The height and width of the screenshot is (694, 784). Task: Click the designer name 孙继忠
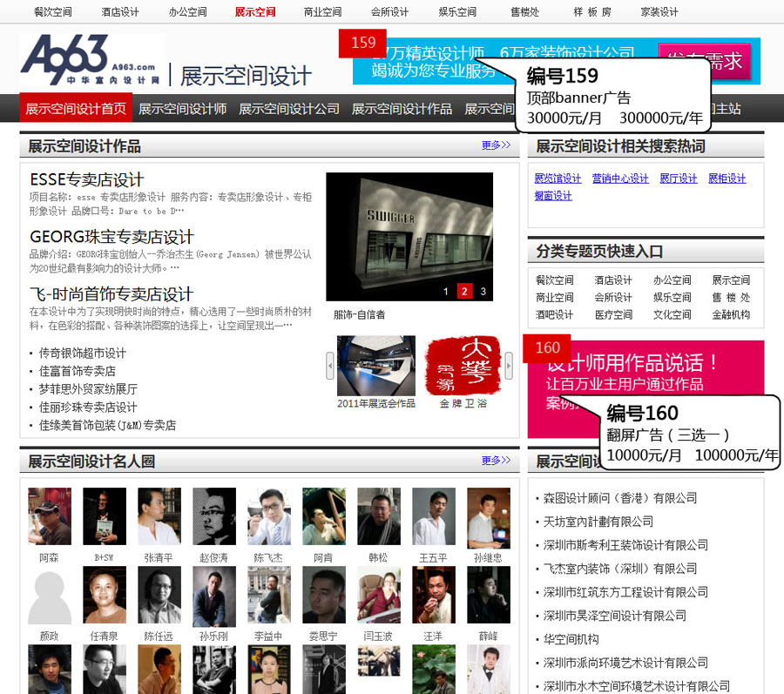coord(488,557)
